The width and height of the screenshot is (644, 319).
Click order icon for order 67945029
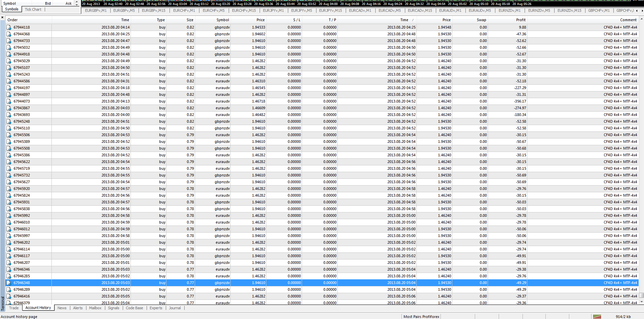(x=9, y=61)
